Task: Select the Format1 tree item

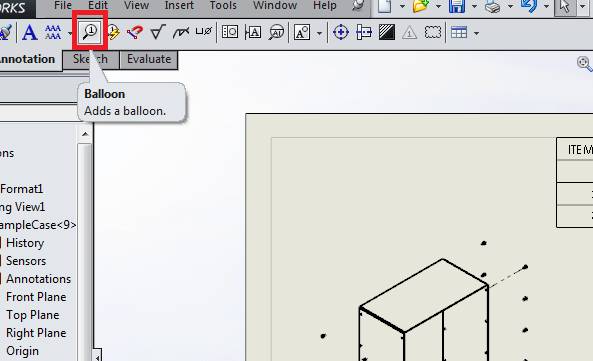Action: pyautogui.click(x=22, y=189)
